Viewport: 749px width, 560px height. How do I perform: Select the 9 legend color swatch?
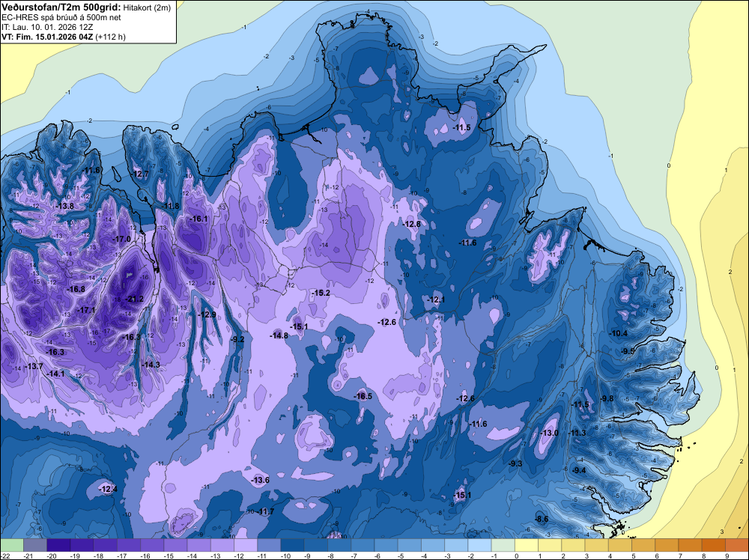tap(738, 546)
